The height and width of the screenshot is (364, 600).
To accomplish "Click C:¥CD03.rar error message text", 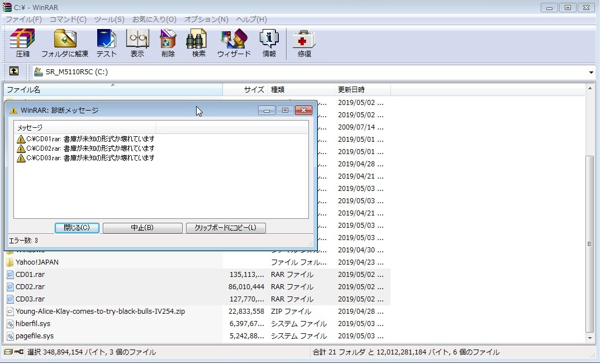I will click(x=91, y=158).
